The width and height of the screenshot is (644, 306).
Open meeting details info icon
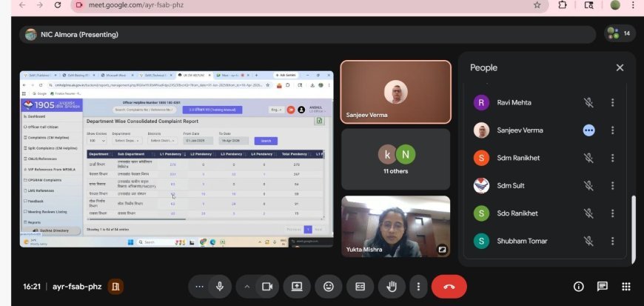click(578, 286)
